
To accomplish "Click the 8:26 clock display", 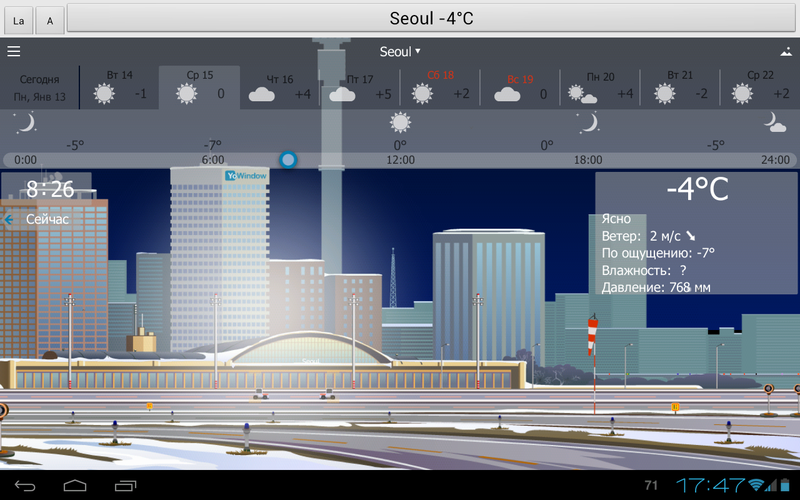I will (x=50, y=189).
